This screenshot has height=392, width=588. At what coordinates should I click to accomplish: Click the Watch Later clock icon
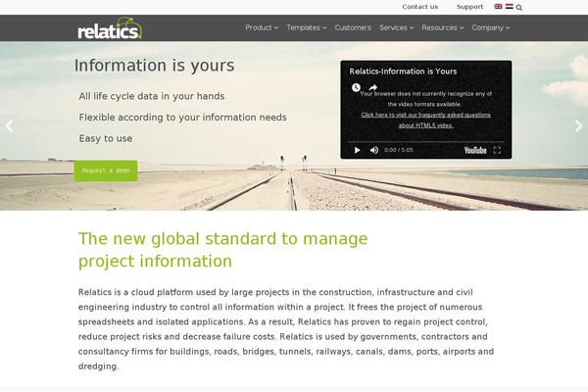[356, 87]
